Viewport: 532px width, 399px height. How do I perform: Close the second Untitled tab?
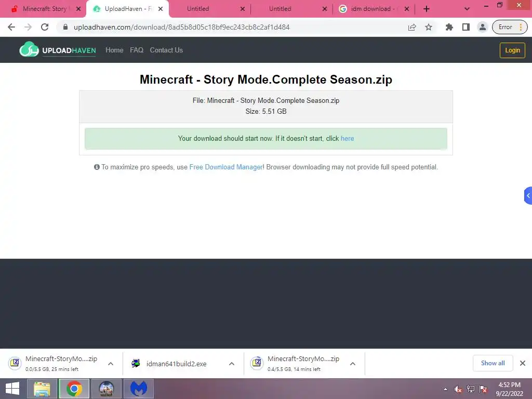325,9
